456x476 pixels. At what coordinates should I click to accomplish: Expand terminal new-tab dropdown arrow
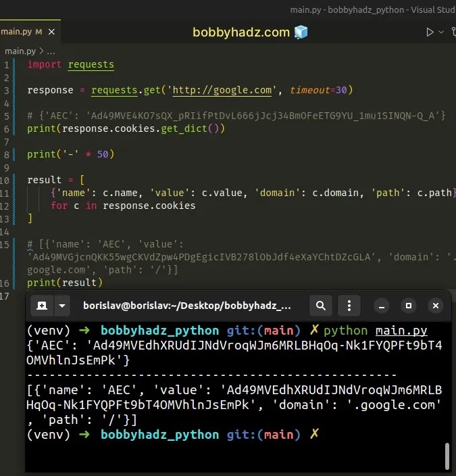[62, 306]
